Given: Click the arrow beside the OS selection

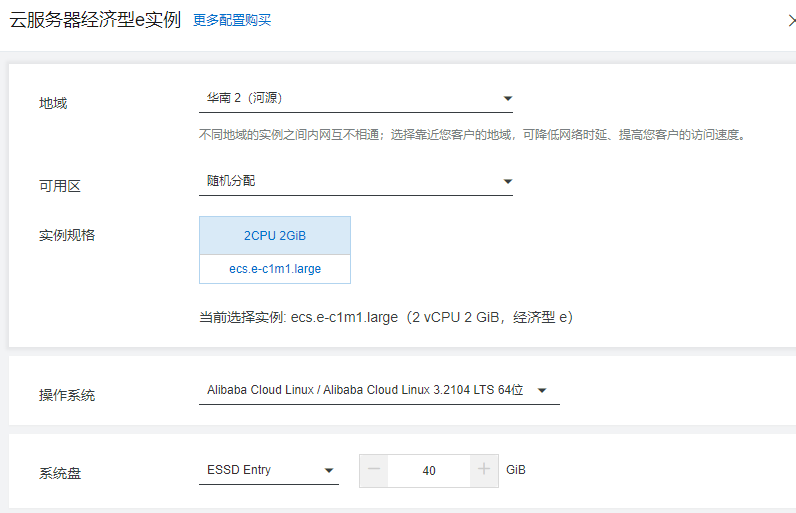Looking at the screenshot, I should [542, 391].
